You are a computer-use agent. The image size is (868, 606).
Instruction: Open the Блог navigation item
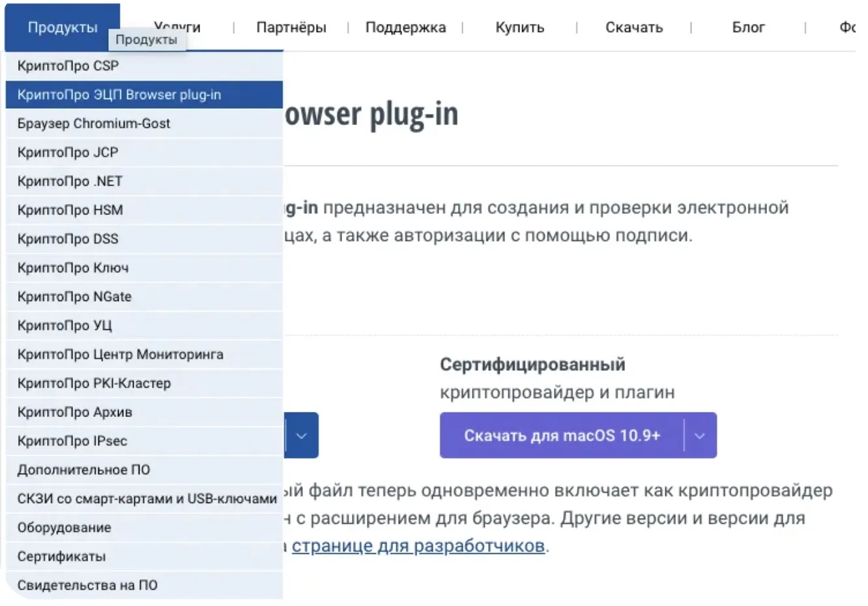[x=748, y=27]
